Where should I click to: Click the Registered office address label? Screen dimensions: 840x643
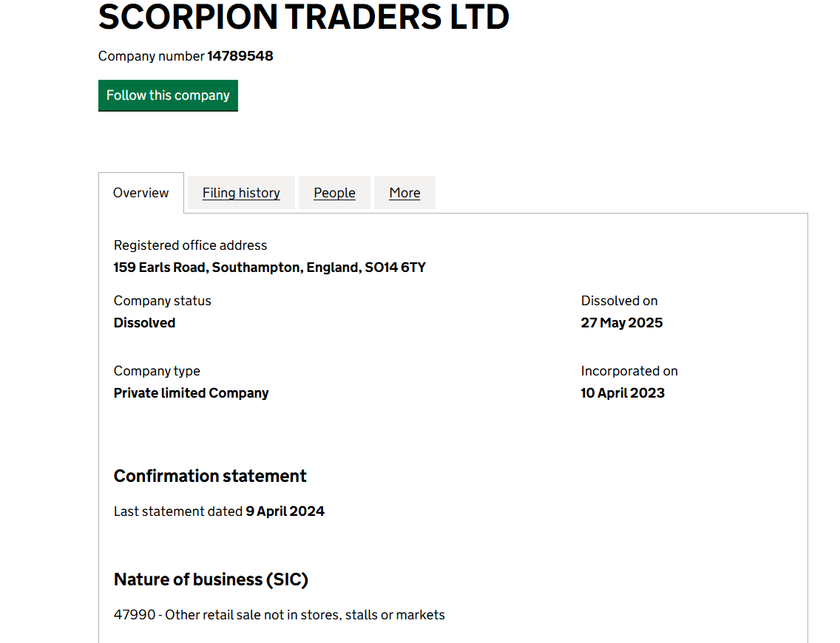coord(190,245)
